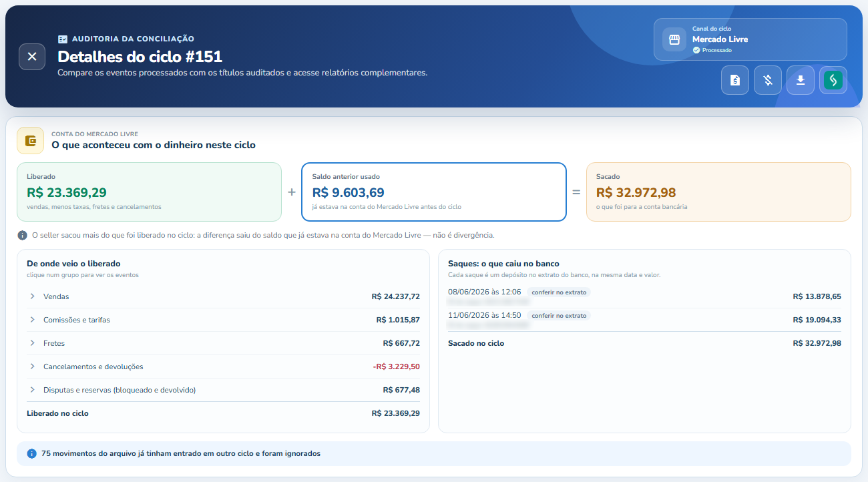Click 'O que aconteceu com o dinheiro neste ciclo'
The width and height of the screenshot is (868, 482).
[154, 145]
